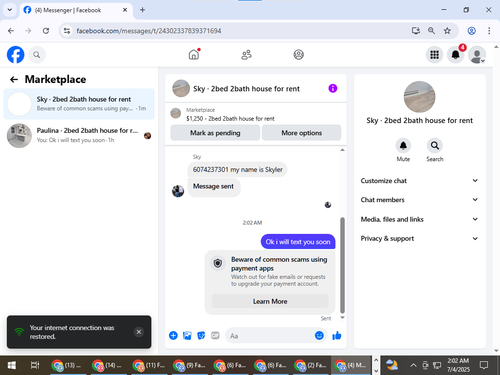Viewport: 500px width, 375px height.
Task: Open account profile avatar menu
Action: tap(477, 55)
